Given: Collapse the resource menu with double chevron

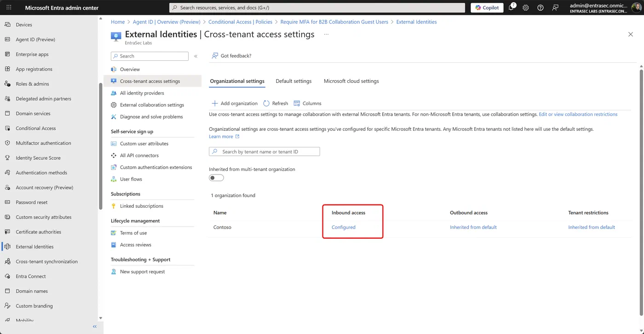Looking at the screenshot, I should pyautogui.click(x=195, y=56).
